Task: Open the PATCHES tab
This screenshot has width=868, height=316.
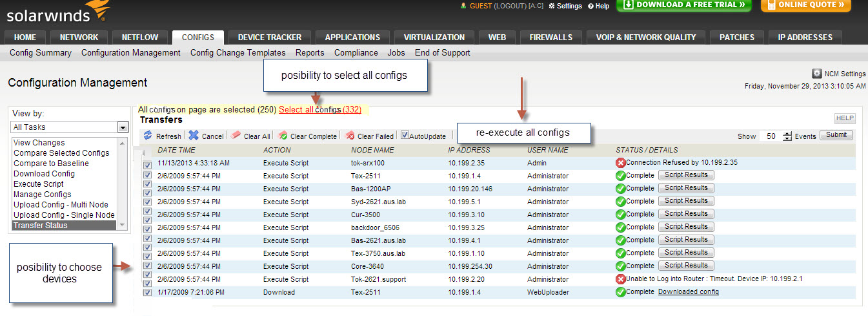Action: pyautogui.click(x=737, y=37)
